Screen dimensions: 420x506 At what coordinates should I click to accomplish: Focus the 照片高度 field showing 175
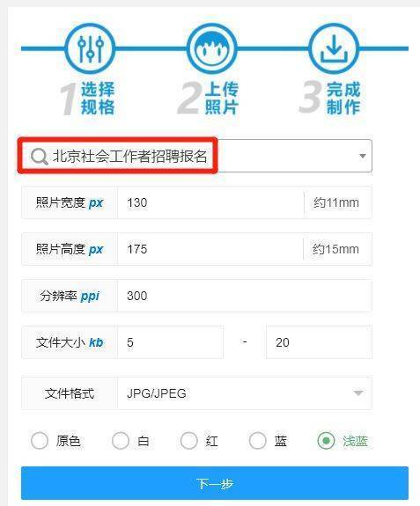[x=210, y=249]
